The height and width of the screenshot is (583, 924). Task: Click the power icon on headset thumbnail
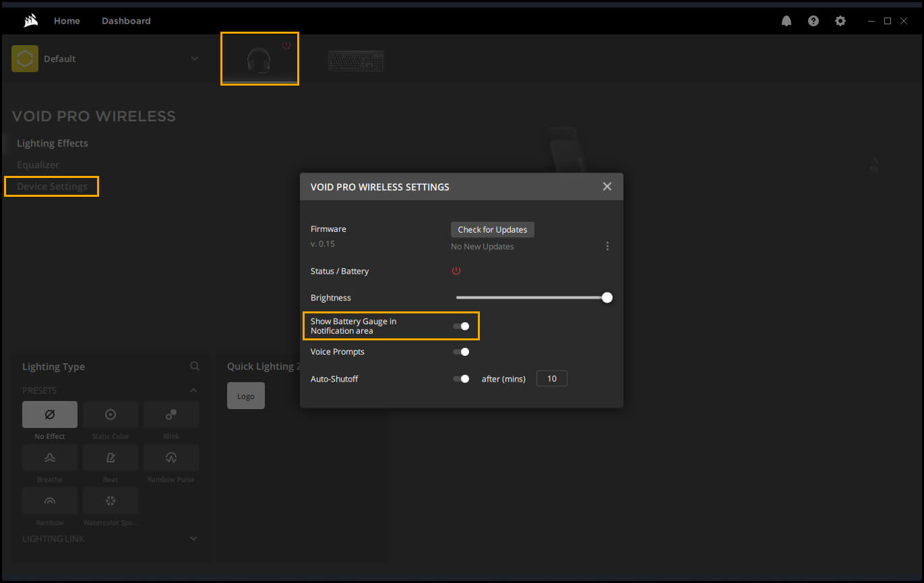286,45
